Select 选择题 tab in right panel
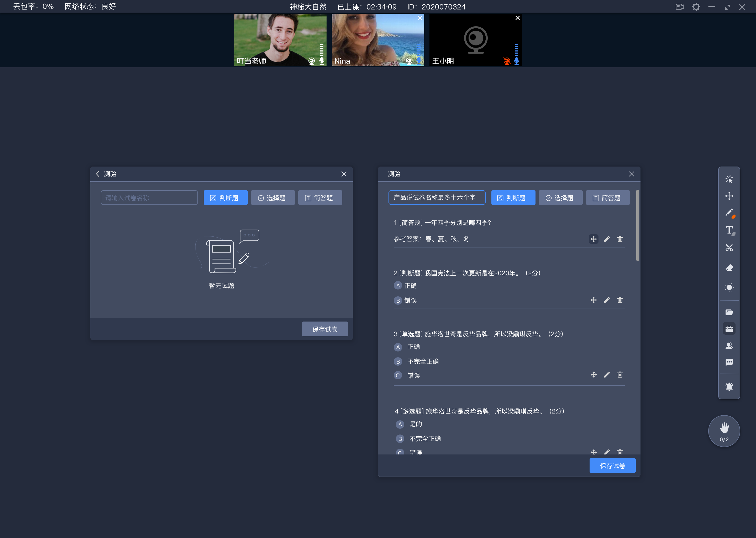The image size is (756, 538). 559,198
